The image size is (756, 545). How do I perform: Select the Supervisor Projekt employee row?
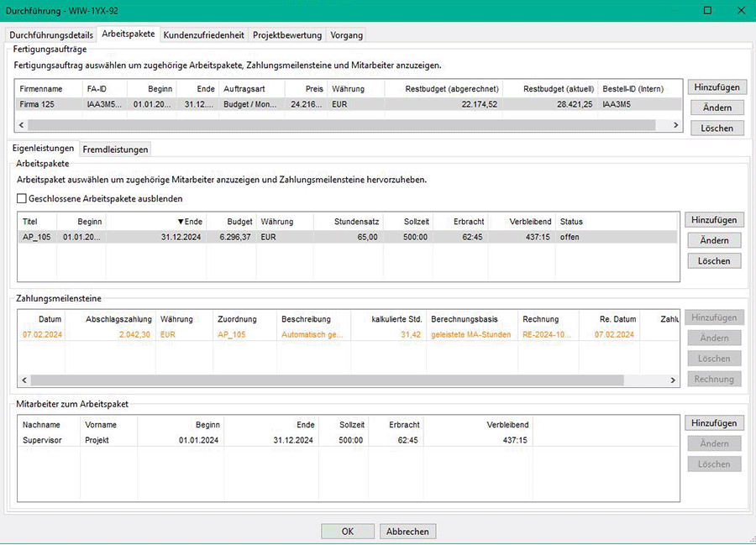pyautogui.click(x=252, y=440)
